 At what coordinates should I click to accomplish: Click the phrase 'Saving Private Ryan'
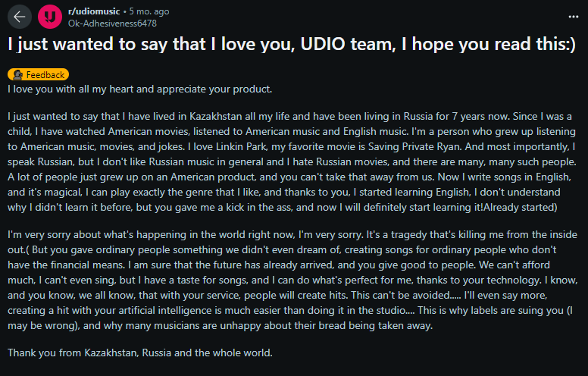(414, 147)
